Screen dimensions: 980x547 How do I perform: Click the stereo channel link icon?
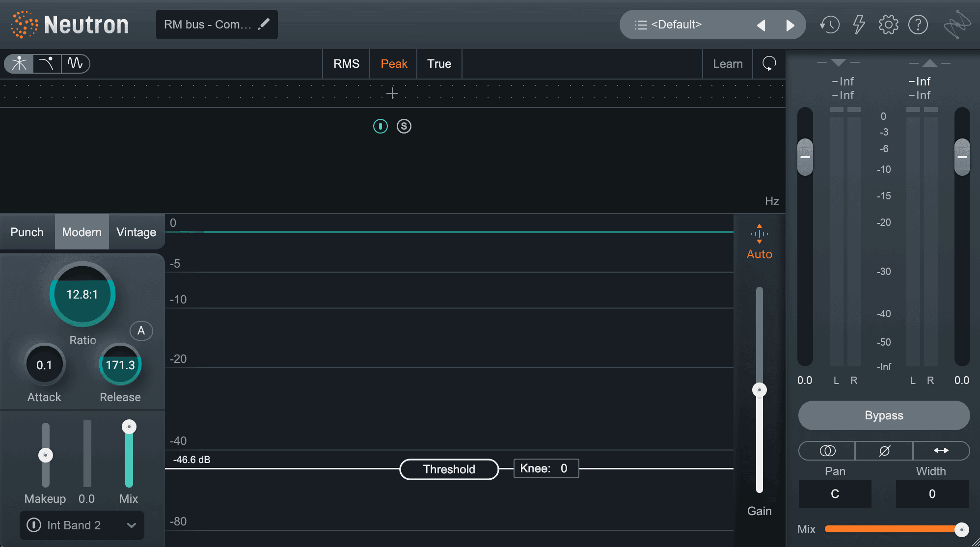(x=827, y=451)
